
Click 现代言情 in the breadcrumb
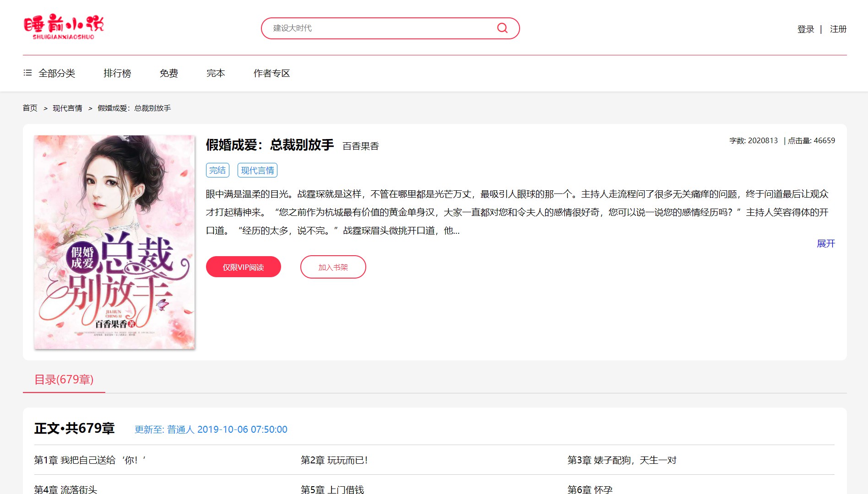[x=67, y=108]
